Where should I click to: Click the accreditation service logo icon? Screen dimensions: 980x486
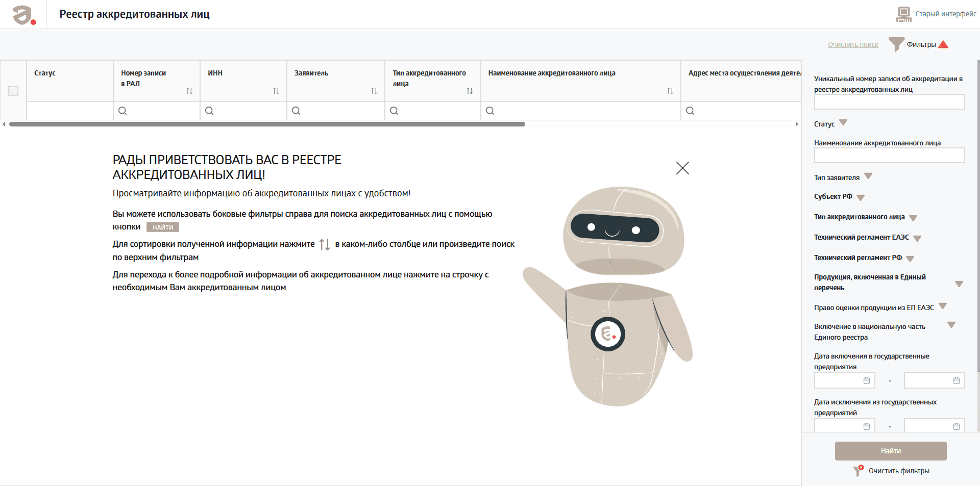[23, 15]
